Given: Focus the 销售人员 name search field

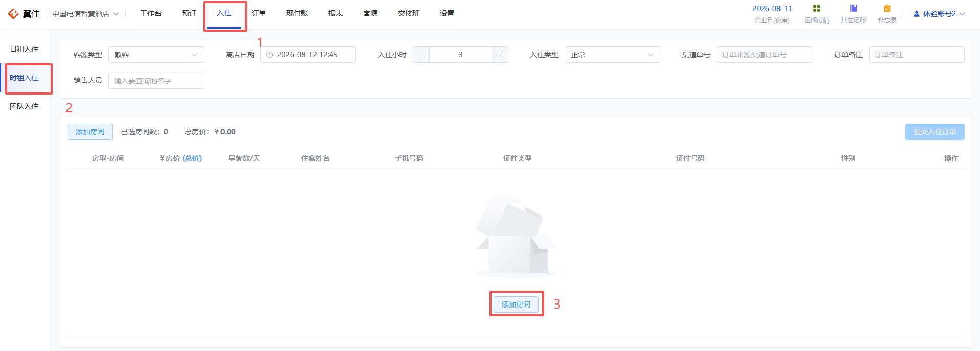Looking at the screenshot, I should click(156, 81).
